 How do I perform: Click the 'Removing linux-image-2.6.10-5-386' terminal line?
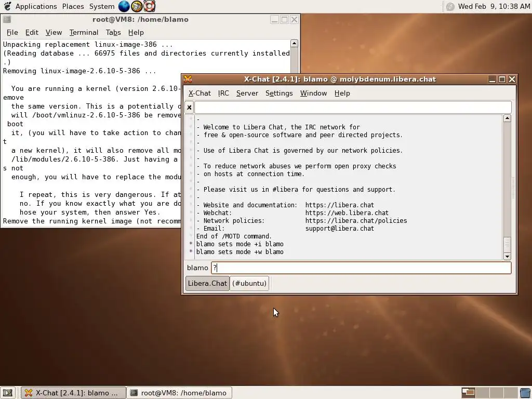click(79, 71)
